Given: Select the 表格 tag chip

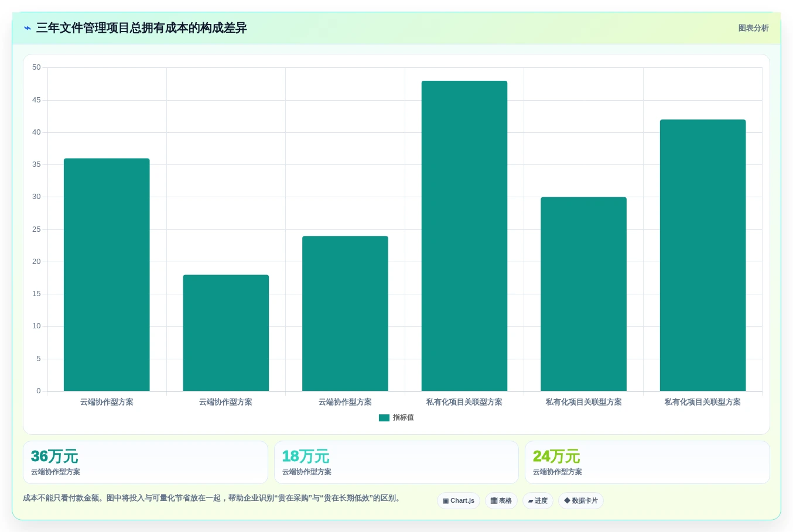Looking at the screenshot, I should (501, 501).
